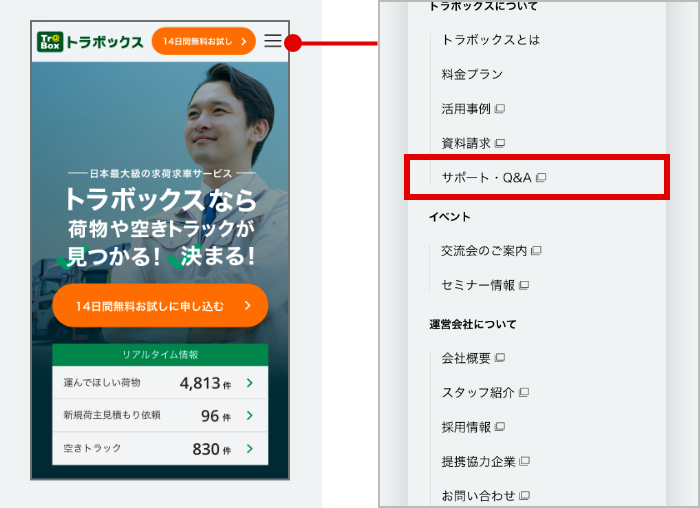Click the TraBox logo
Image resolution: width=700 pixels, height=508 pixels.
[x=90, y=42]
